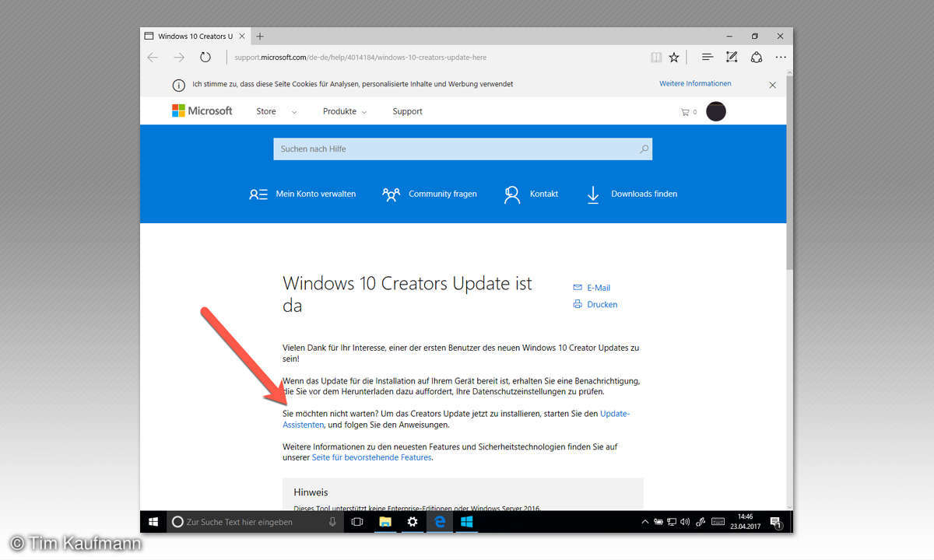Open Community fragen

point(430,194)
